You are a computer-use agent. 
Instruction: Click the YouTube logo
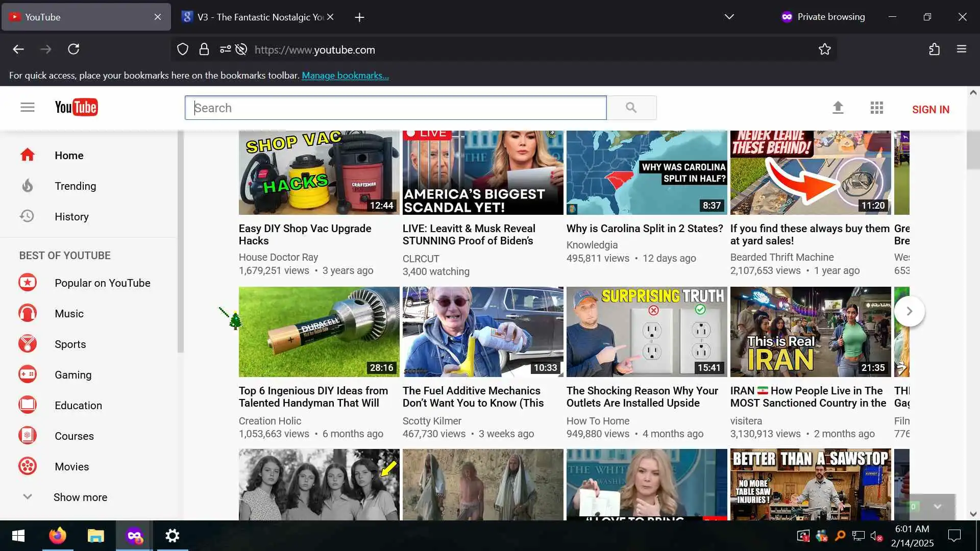point(76,107)
